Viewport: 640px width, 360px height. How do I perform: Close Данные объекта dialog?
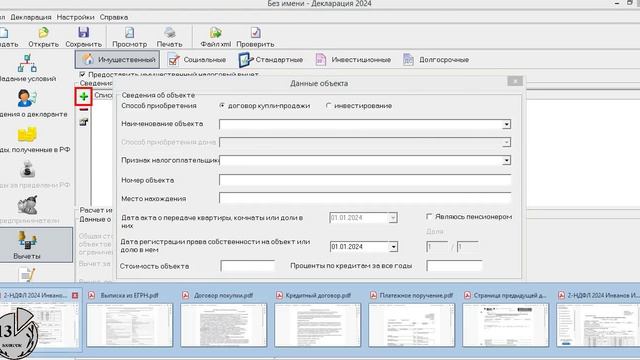(515, 81)
